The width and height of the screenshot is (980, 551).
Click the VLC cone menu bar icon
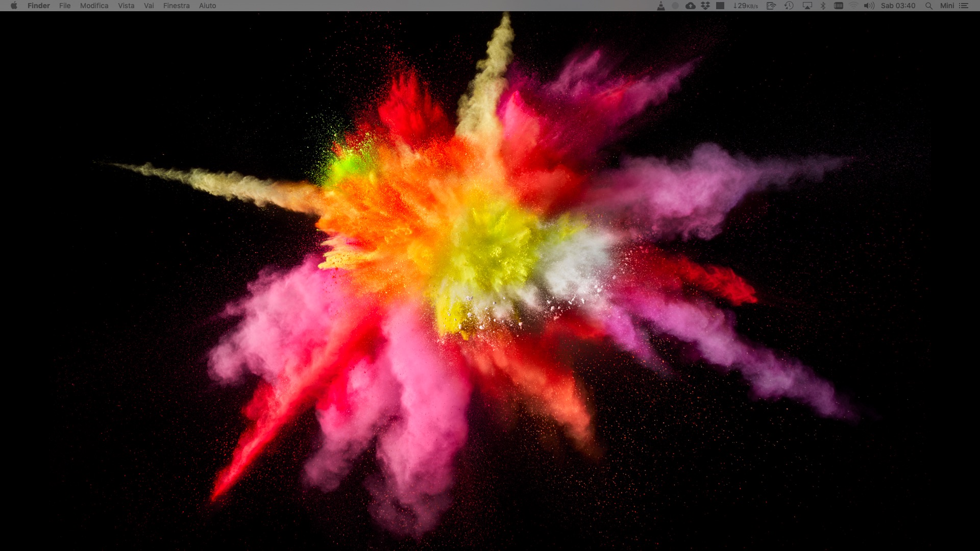[x=660, y=6]
